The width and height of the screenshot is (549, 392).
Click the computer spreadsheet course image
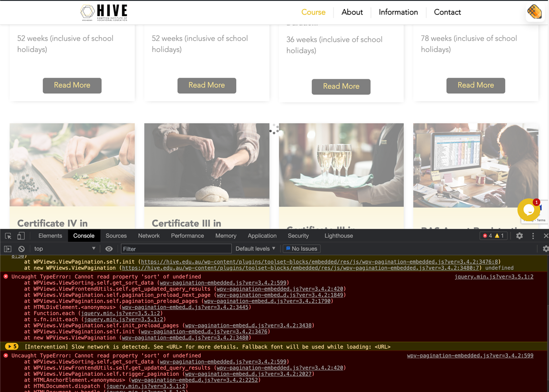476,165
